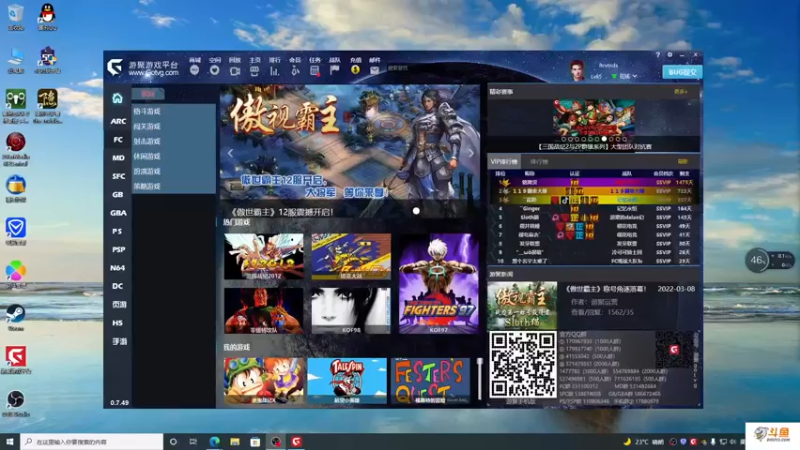Open OBS Studio desktop shortcut

point(15,403)
